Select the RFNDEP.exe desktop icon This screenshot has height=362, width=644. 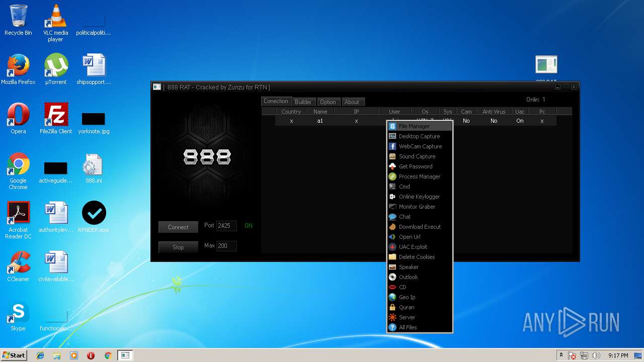point(94,217)
